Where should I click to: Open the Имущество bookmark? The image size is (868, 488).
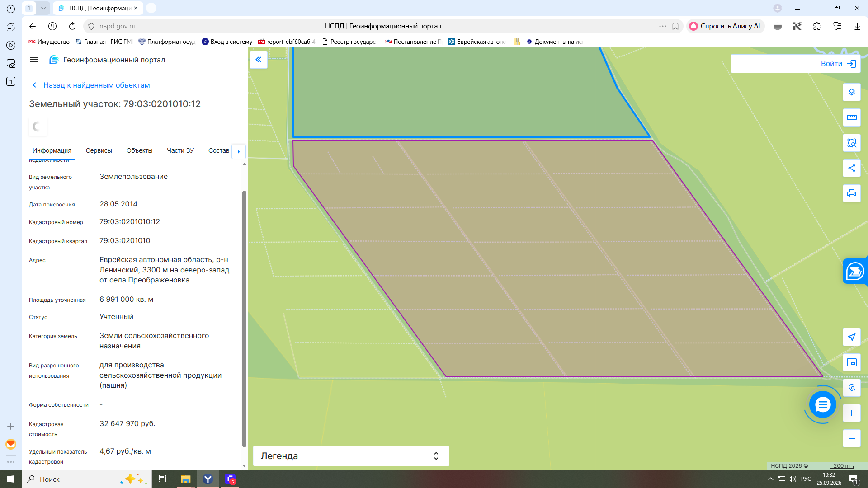pyautogui.click(x=49, y=42)
